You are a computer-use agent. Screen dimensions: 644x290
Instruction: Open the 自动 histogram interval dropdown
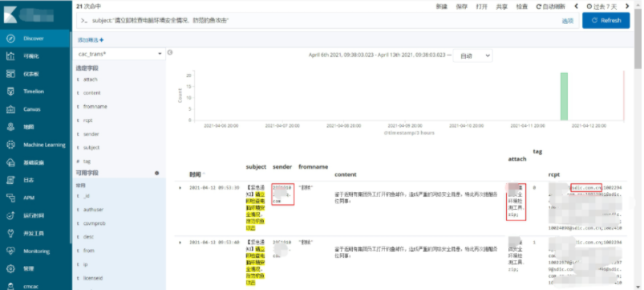click(x=472, y=56)
